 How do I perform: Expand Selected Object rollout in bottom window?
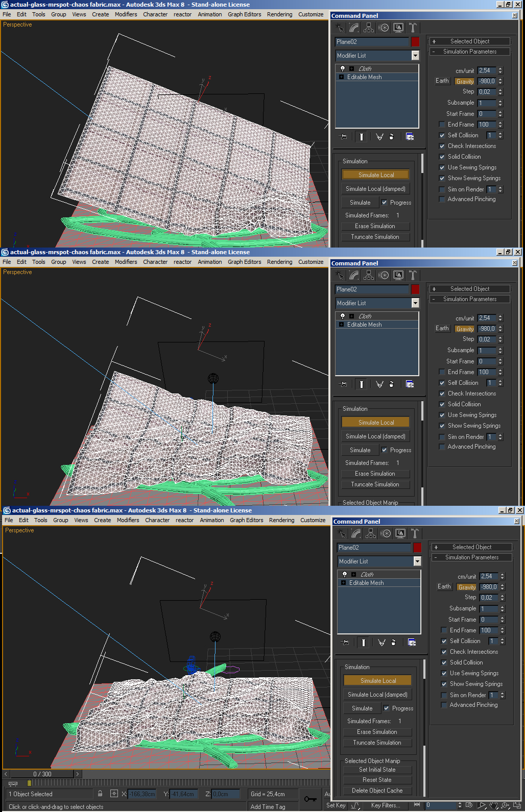tap(472, 547)
